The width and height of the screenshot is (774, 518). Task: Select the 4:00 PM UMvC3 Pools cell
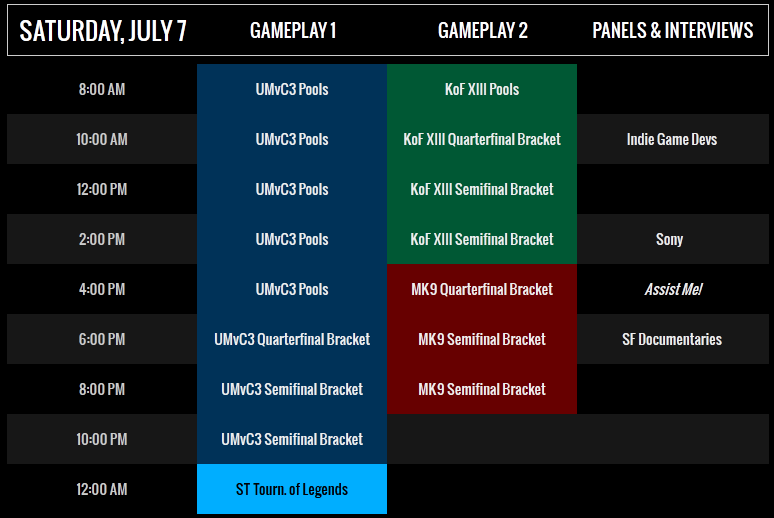(x=292, y=289)
